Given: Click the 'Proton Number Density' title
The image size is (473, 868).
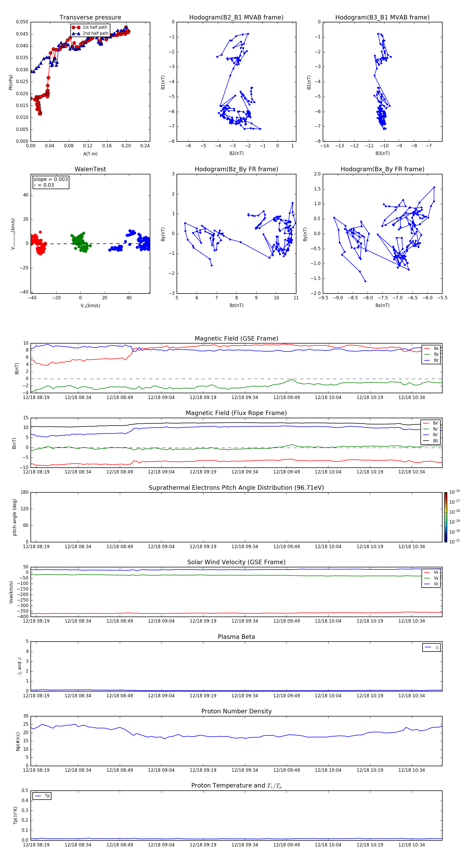Looking at the screenshot, I should (x=236, y=711).
